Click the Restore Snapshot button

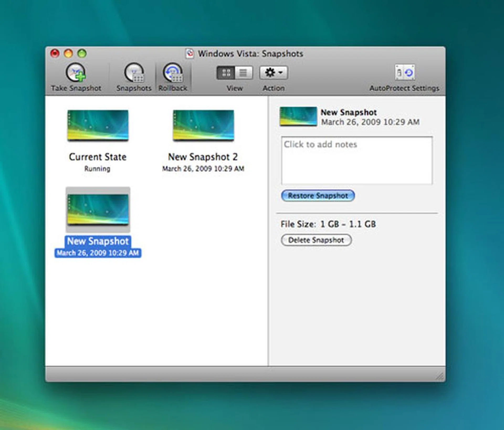click(x=318, y=195)
